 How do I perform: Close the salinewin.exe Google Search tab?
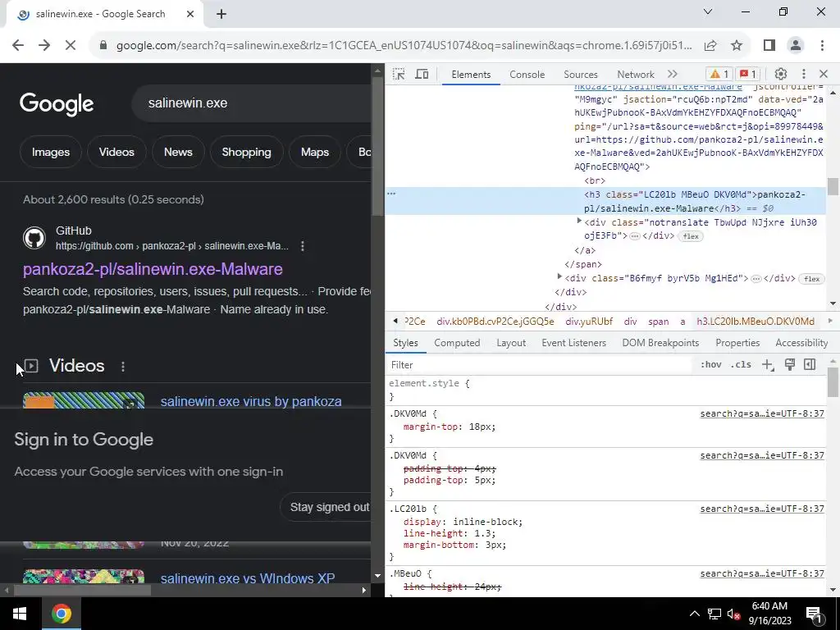coord(190,14)
